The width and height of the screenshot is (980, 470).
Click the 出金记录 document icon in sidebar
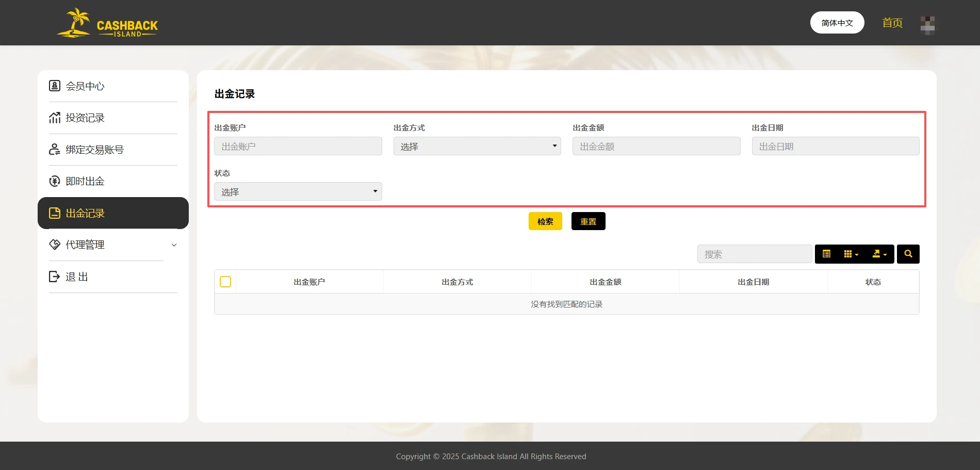55,213
